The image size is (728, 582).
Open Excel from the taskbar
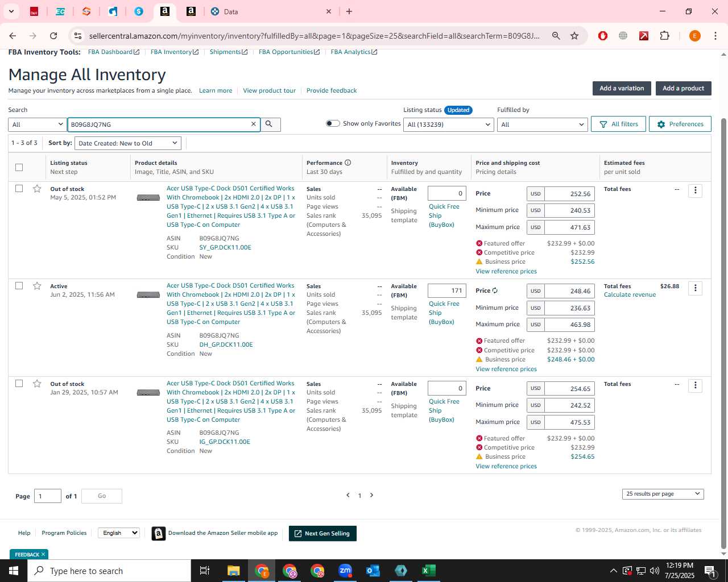click(428, 571)
